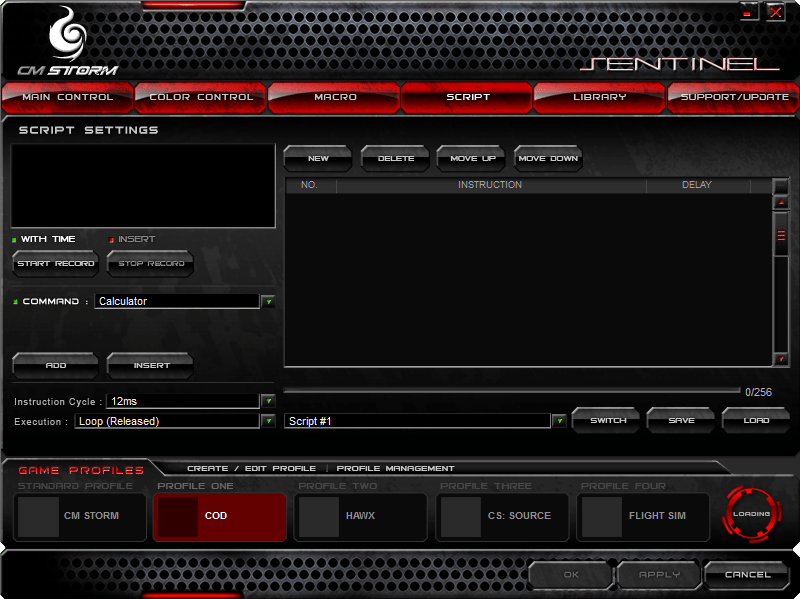Toggle the Command option indicator
The height and width of the screenshot is (599, 800).
pos(15,302)
